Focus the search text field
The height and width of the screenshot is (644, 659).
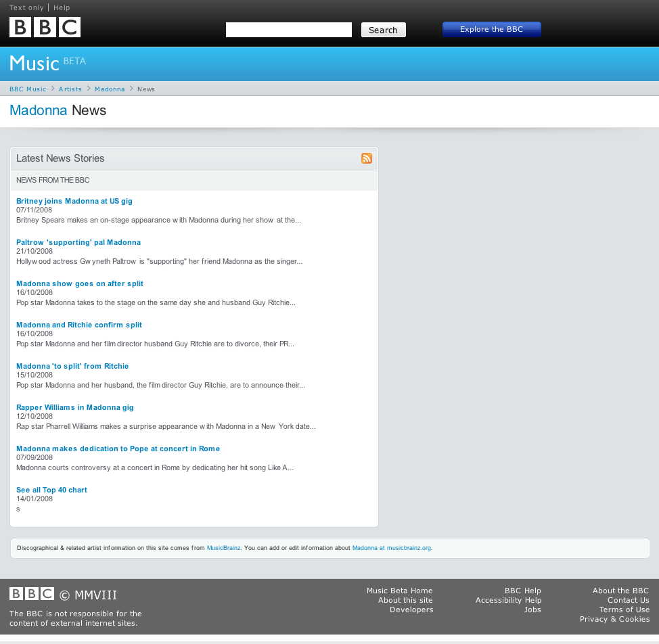point(289,30)
